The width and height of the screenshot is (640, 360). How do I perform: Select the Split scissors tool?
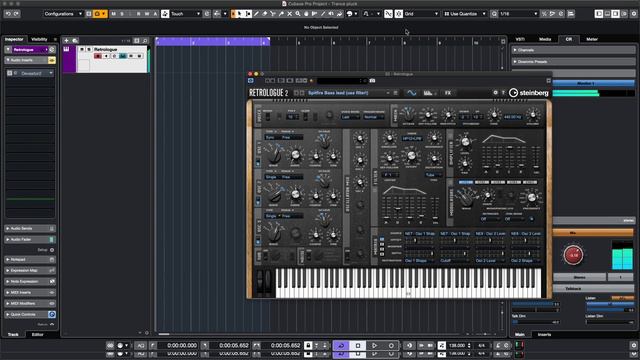pyautogui.click(x=273, y=14)
